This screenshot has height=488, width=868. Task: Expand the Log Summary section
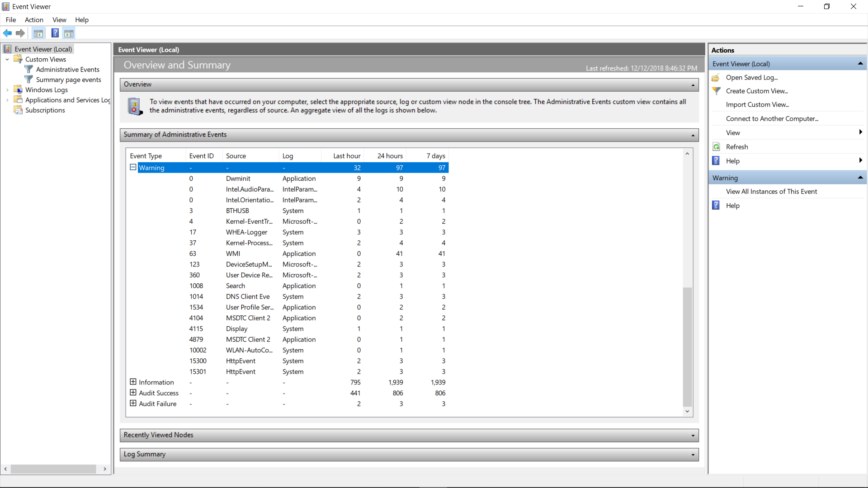pos(693,455)
